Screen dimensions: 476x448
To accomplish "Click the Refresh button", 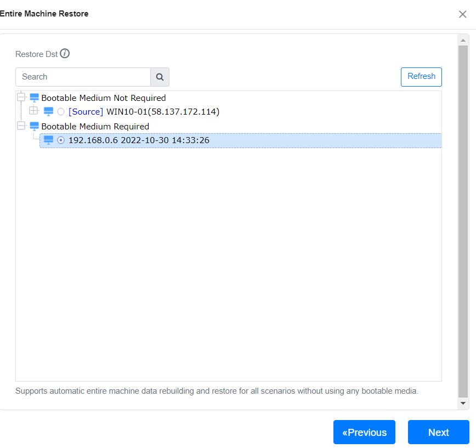I will [421, 77].
